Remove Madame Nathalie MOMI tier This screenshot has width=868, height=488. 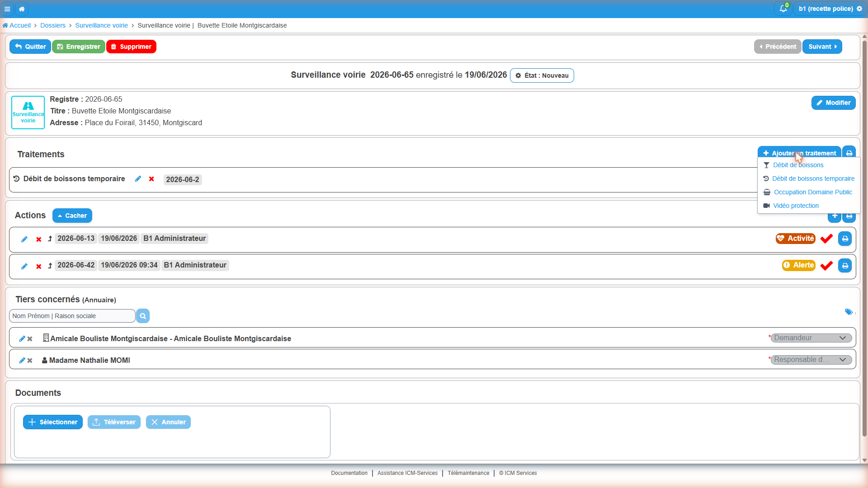click(x=30, y=361)
